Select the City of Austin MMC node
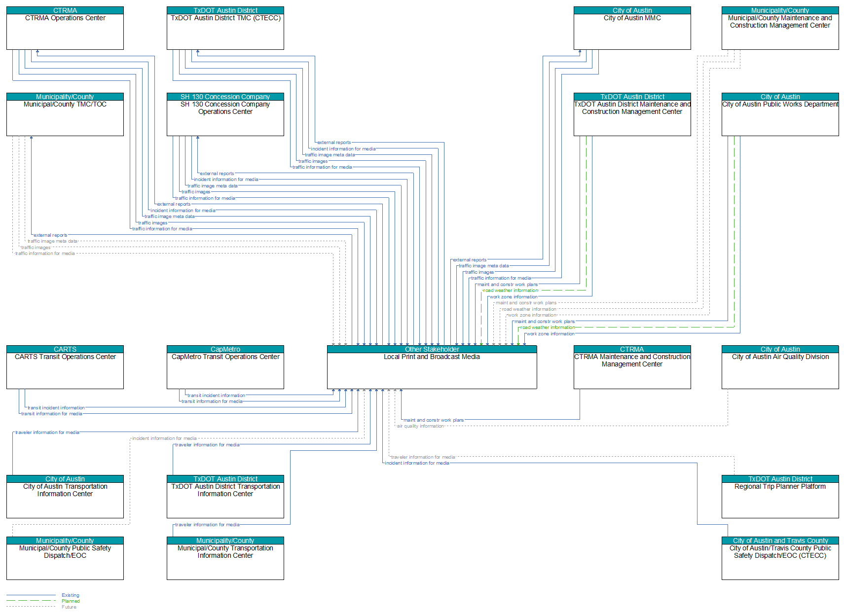 [x=632, y=28]
